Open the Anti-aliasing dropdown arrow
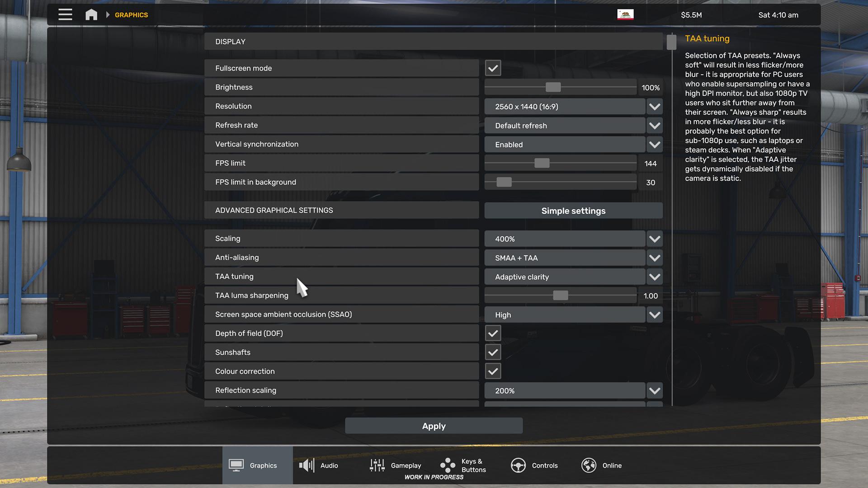The height and width of the screenshot is (488, 868). (654, 258)
